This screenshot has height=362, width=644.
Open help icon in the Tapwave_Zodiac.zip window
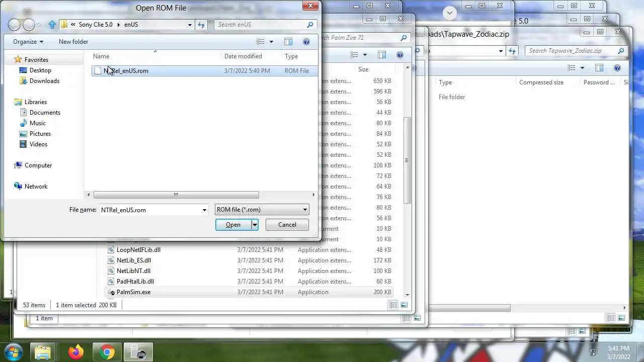pyautogui.click(x=617, y=68)
